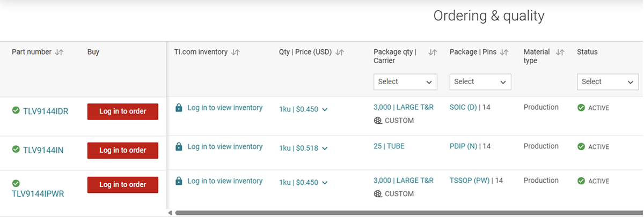Open the Package qty | Carrier Select filter

coord(405,82)
